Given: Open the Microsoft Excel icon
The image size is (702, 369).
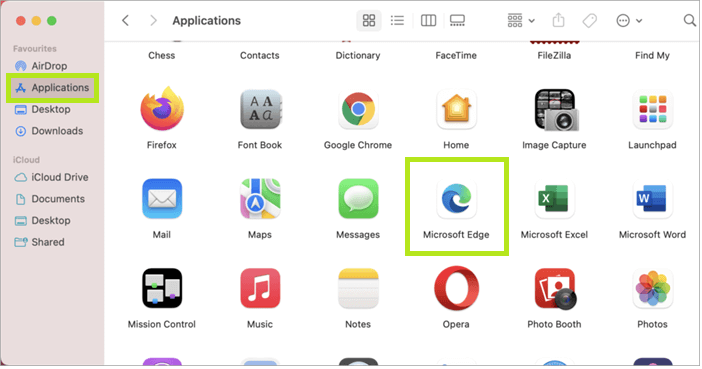Looking at the screenshot, I should coord(554,199).
